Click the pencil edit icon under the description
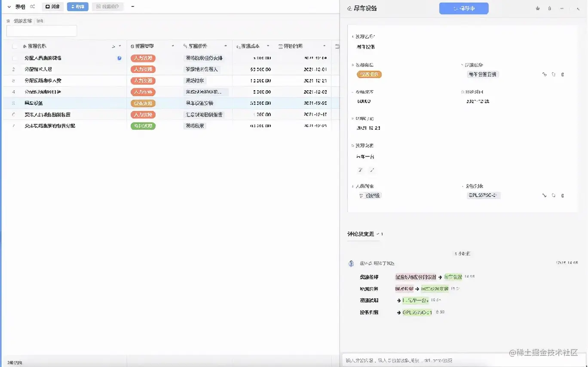 click(372, 170)
